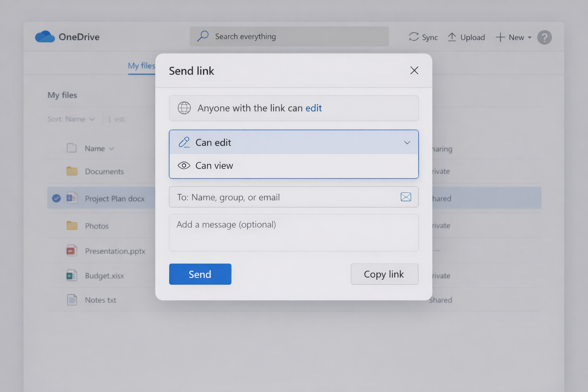Click the OneDrive cloud logo
The height and width of the screenshot is (392, 588).
click(45, 37)
